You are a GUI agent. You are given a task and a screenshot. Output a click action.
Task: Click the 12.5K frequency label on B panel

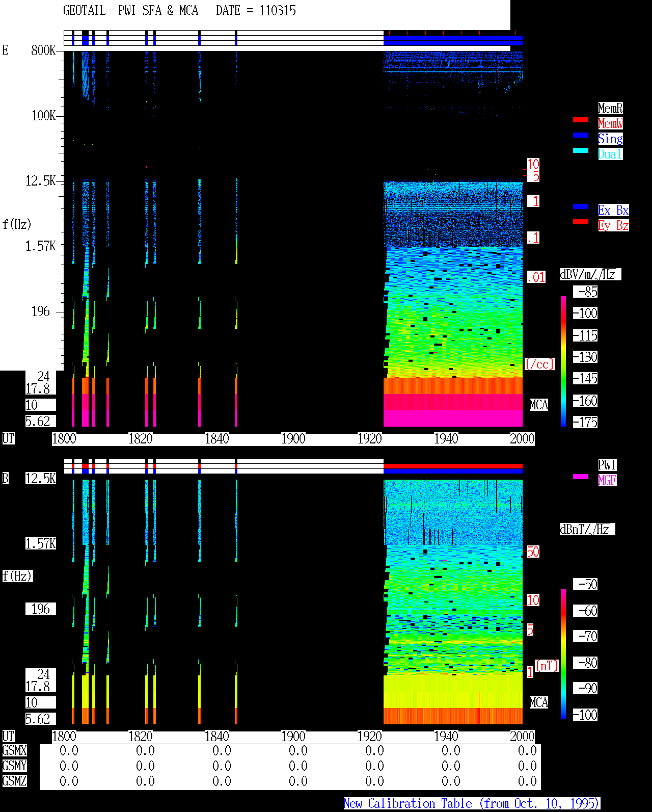pyautogui.click(x=41, y=478)
